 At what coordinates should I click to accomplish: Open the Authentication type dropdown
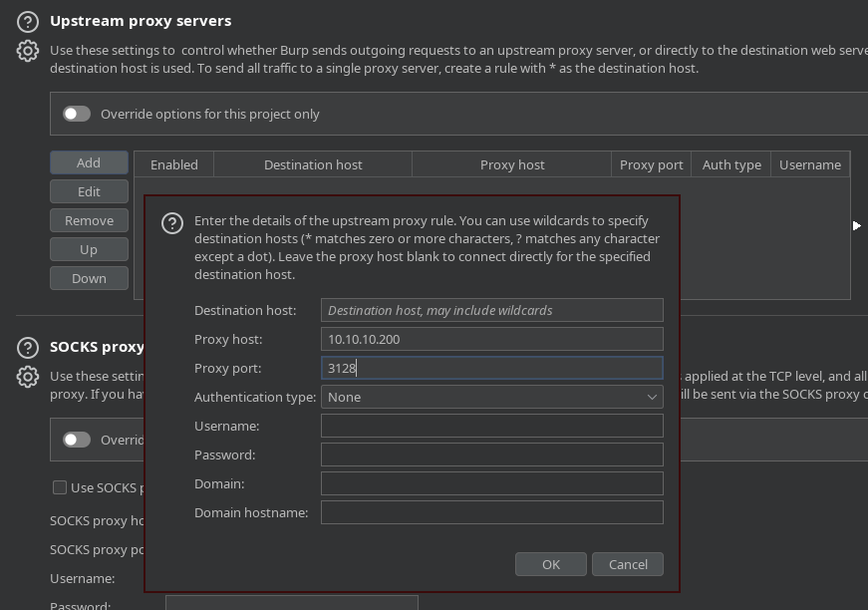tap(491, 397)
